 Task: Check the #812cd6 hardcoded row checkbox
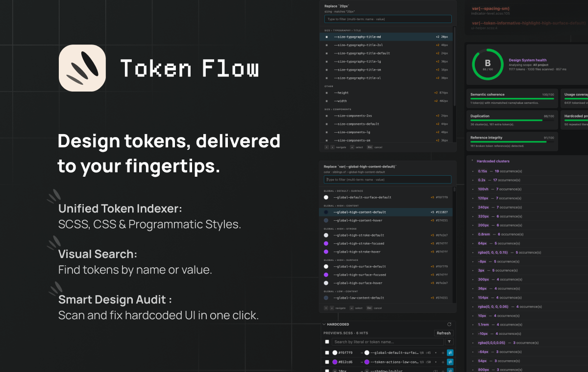pyautogui.click(x=327, y=362)
